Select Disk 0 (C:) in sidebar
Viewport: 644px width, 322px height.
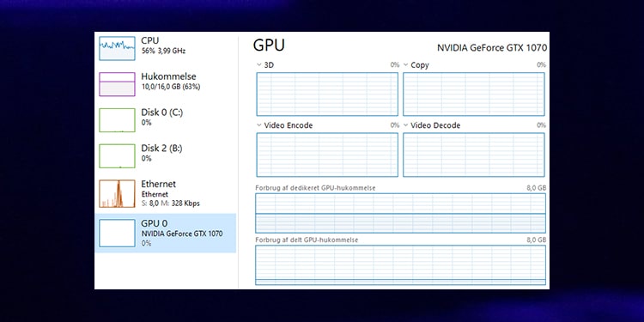pos(166,119)
